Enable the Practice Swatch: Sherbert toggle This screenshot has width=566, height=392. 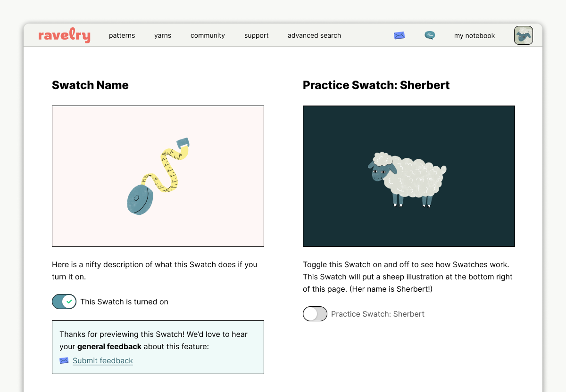pyautogui.click(x=315, y=314)
